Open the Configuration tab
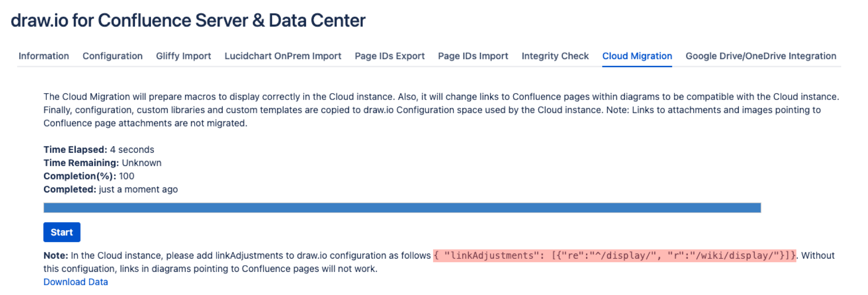This screenshot has height=295, width=868. (113, 56)
